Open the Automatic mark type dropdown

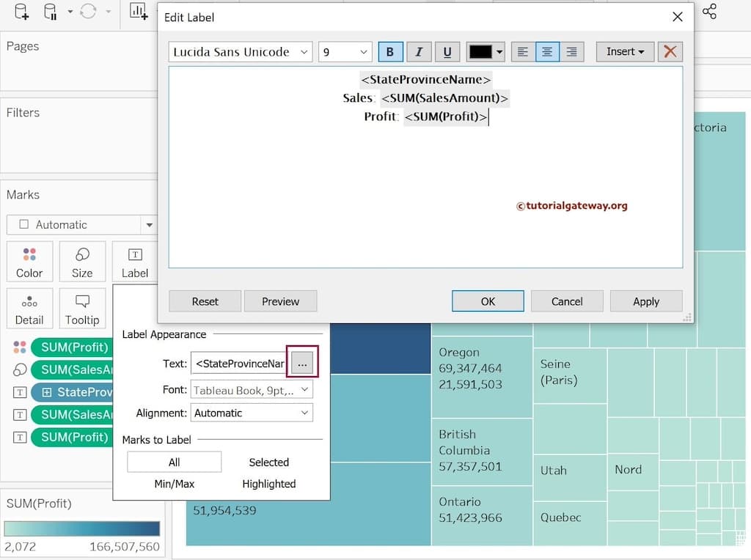coord(82,224)
